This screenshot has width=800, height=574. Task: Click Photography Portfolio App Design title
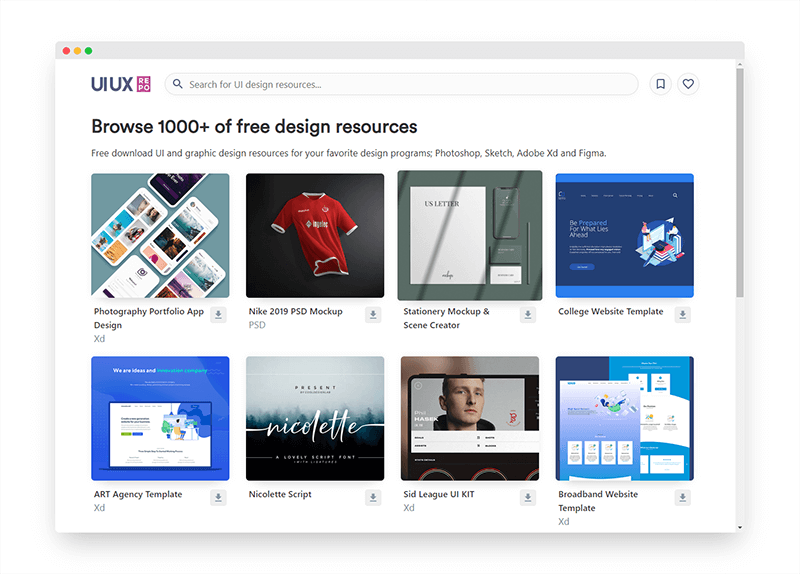(x=148, y=318)
